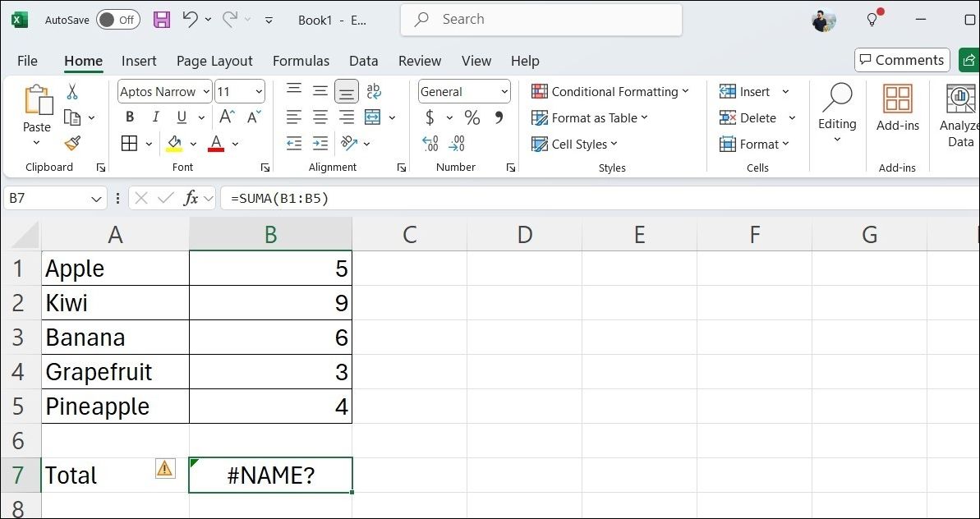This screenshot has height=519, width=980.
Task: Toggle Bold formatting
Action: (x=130, y=117)
